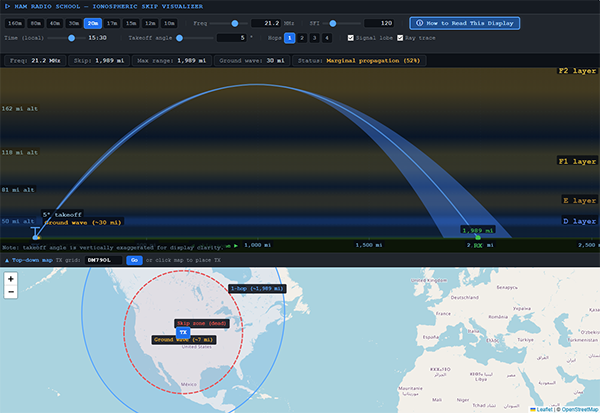Screen dimensions: 600x413
Task: Click the 81 mi alt label
Action: point(18,190)
